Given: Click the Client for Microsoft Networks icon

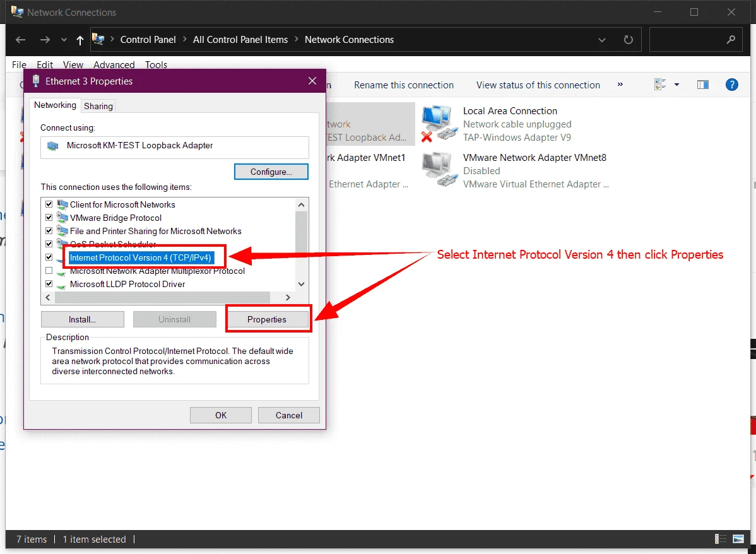Looking at the screenshot, I should click(x=62, y=204).
